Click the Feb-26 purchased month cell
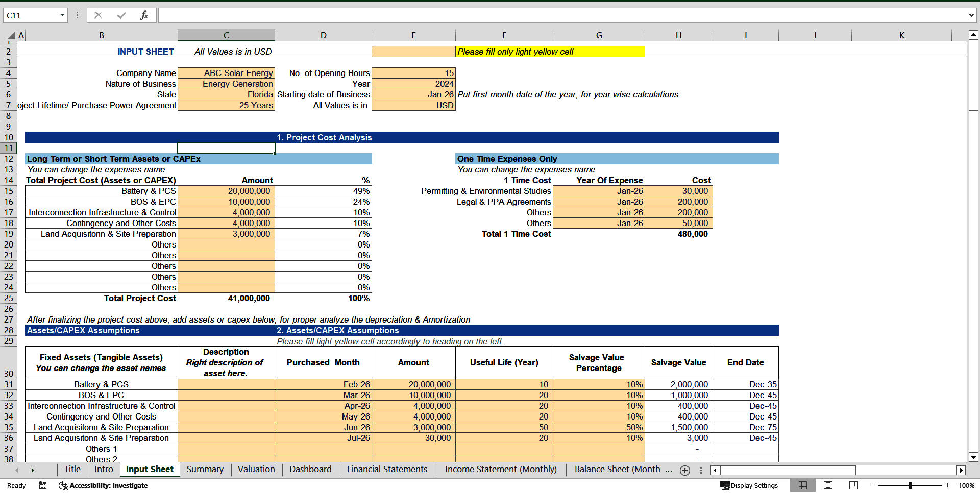Viewport: 980px width, 493px height. pos(323,384)
